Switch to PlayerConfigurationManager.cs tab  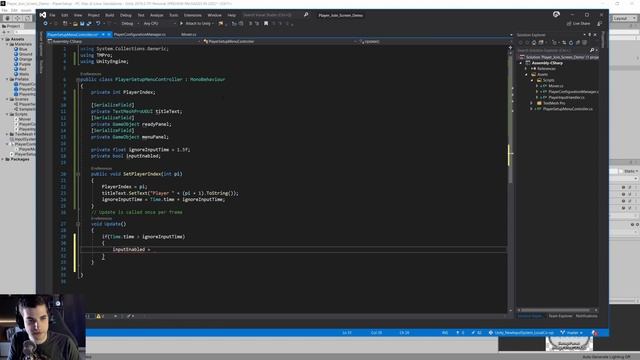140,35
